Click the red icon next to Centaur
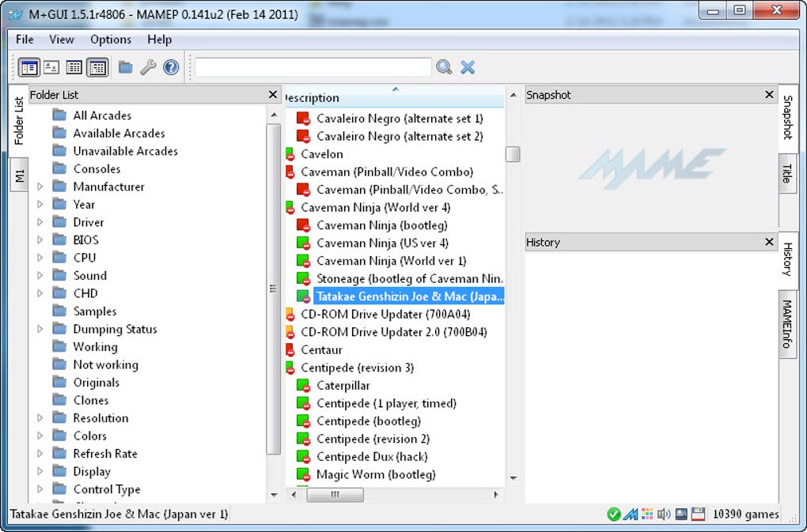 tap(290, 350)
